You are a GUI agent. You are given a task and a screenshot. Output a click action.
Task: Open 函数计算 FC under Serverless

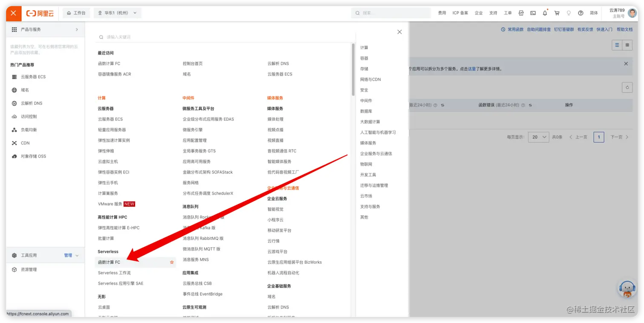pos(109,262)
